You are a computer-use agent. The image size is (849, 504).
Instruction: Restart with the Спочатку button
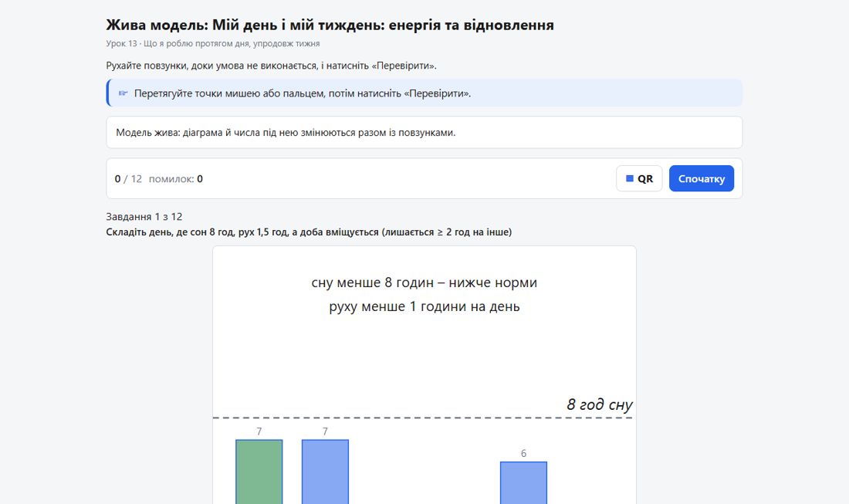[x=701, y=178]
